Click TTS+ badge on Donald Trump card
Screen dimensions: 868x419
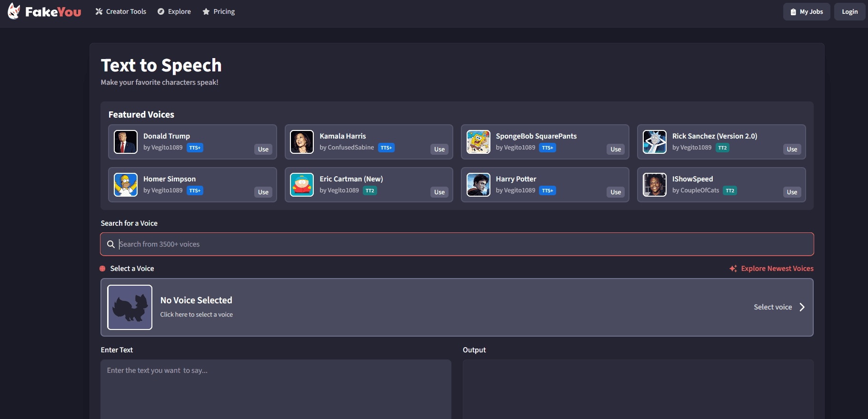click(195, 148)
